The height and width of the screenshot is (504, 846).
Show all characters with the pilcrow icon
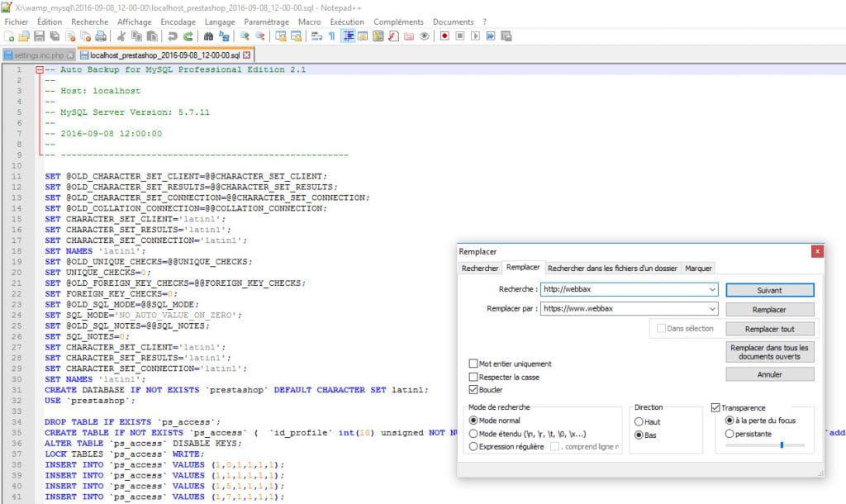pyautogui.click(x=332, y=36)
